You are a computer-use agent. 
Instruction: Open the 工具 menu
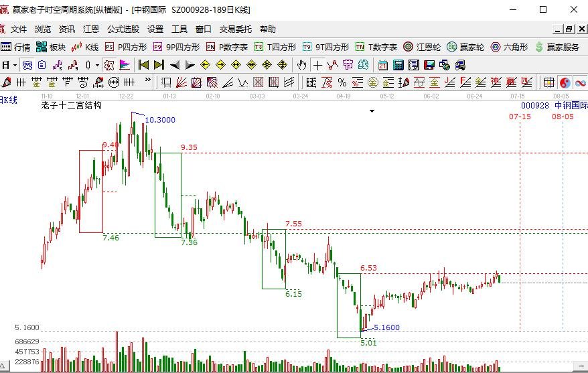tap(179, 29)
